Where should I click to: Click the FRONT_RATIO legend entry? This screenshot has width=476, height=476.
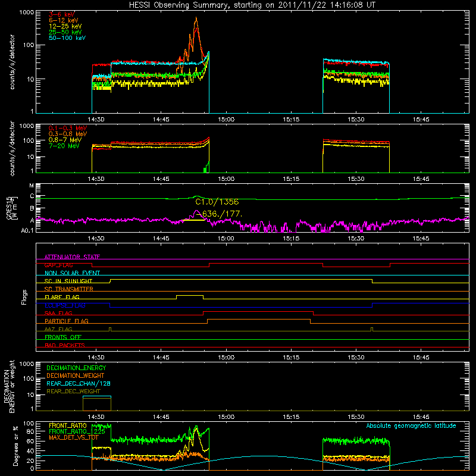click(68, 425)
